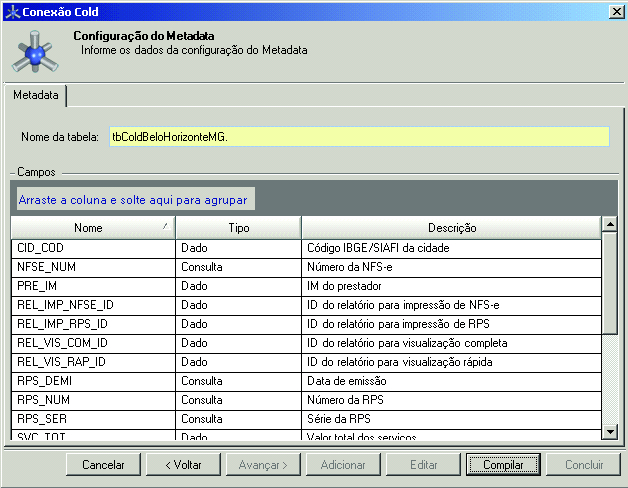Select the RPS_SER row description cell
628x488 pixels.
[x=451, y=419]
